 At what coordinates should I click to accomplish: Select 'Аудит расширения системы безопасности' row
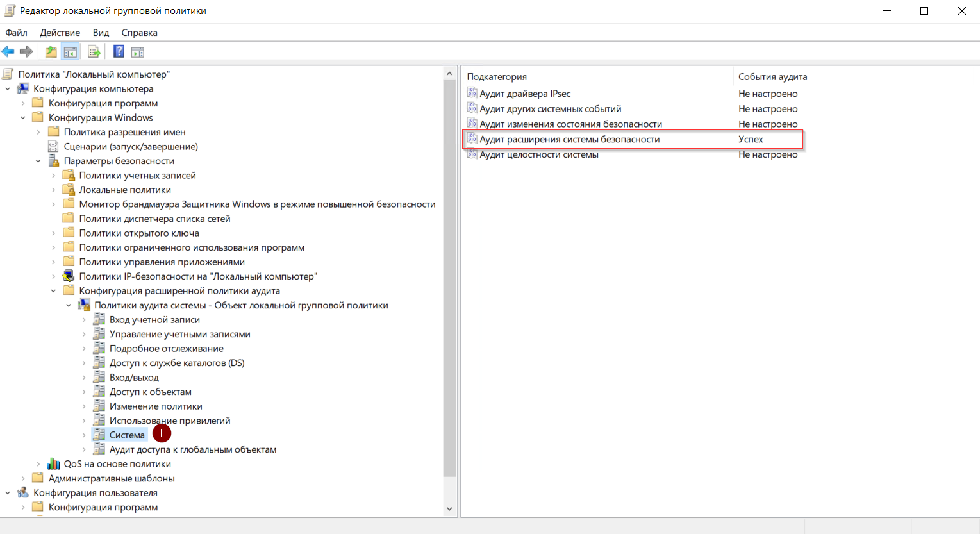point(569,139)
